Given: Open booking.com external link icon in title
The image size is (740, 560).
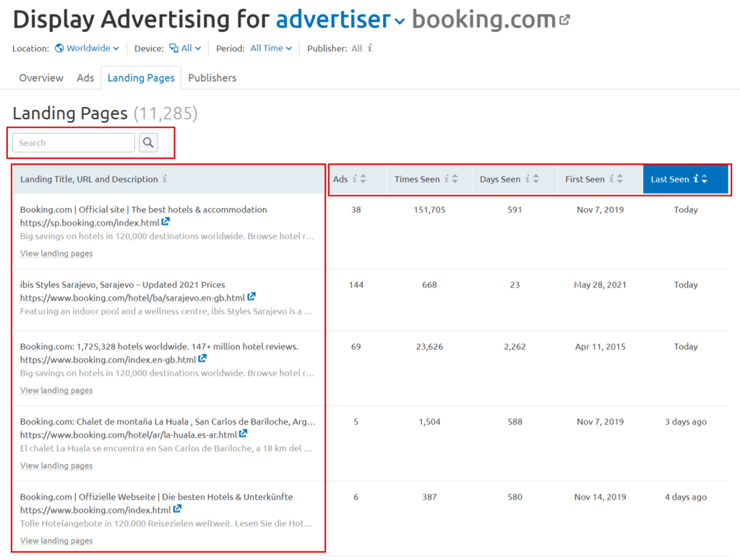Looking at the screenshot, I should tap(564, 20).
